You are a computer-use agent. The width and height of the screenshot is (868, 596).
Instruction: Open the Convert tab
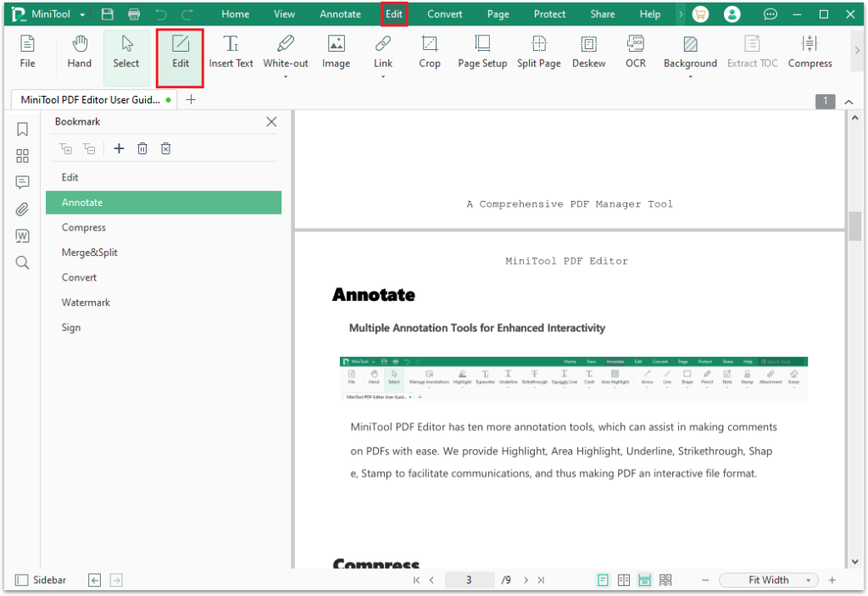pyautogui.click(x=444, y=14)
